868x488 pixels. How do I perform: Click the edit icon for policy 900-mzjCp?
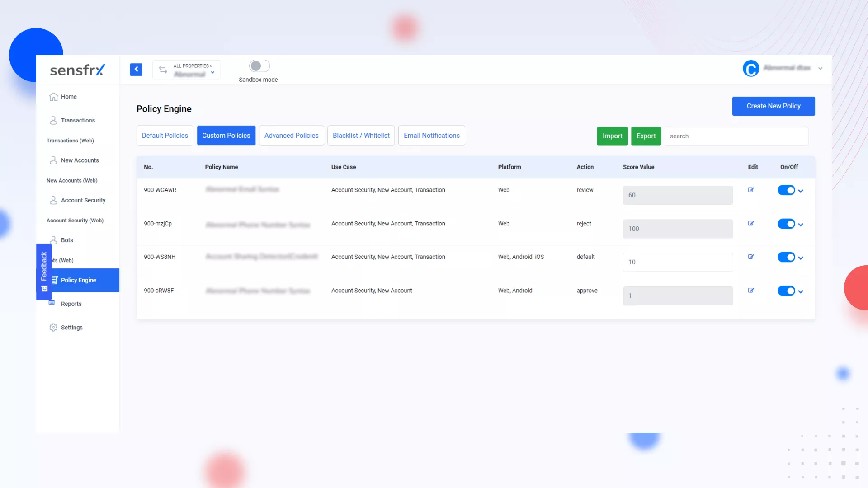[751, 224]
